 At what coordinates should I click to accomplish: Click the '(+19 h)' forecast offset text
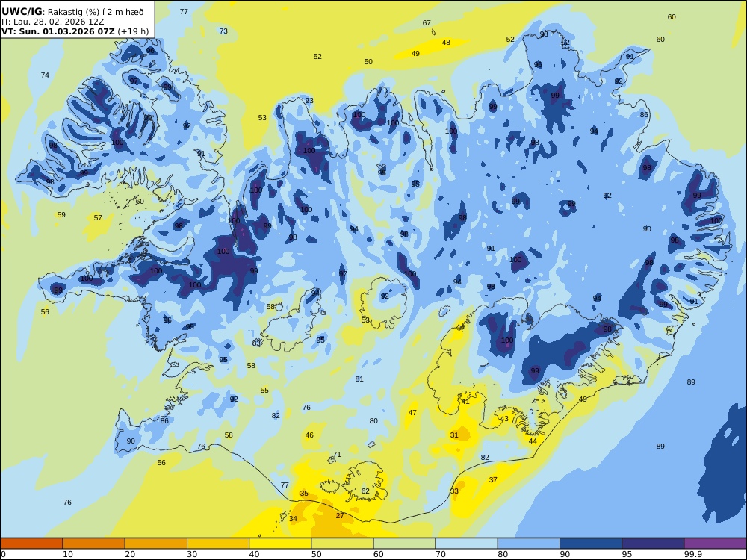pos(133,31)
